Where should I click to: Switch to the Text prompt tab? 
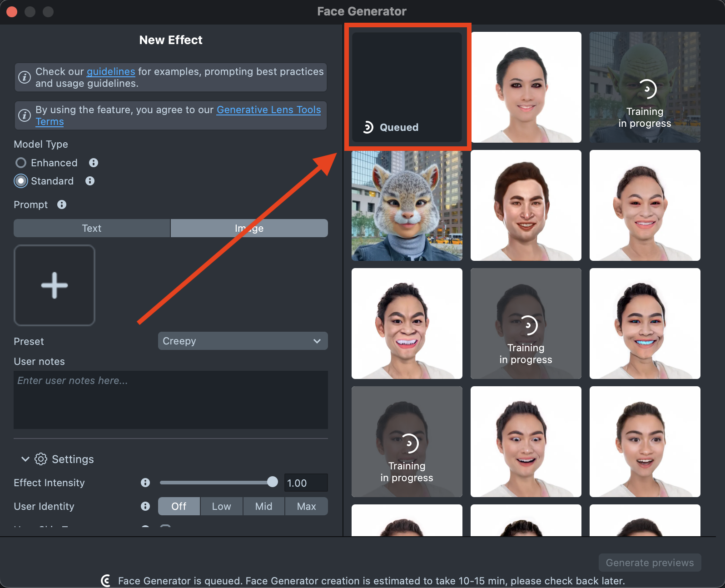[92, 228]
